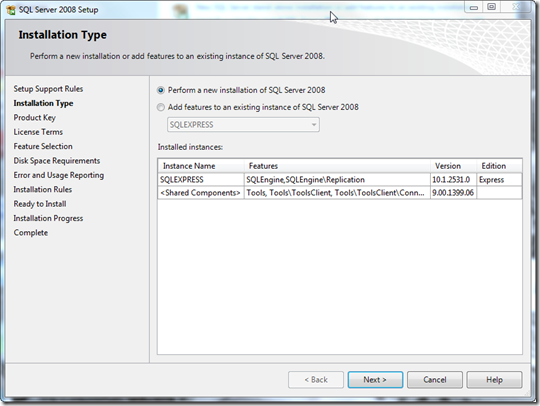This screenshot has width=540, height=406.
Task: Click Complete step in sidebar
Action: pos(31,233)
